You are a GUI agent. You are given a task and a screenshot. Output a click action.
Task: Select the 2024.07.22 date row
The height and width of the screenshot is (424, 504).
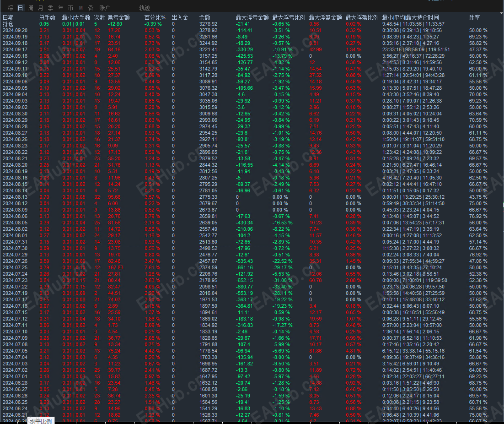pos(252,287)
